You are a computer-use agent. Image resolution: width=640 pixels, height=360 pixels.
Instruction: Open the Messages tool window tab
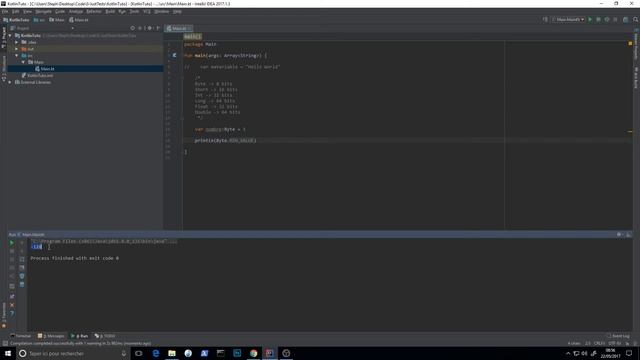pos(51,336)
